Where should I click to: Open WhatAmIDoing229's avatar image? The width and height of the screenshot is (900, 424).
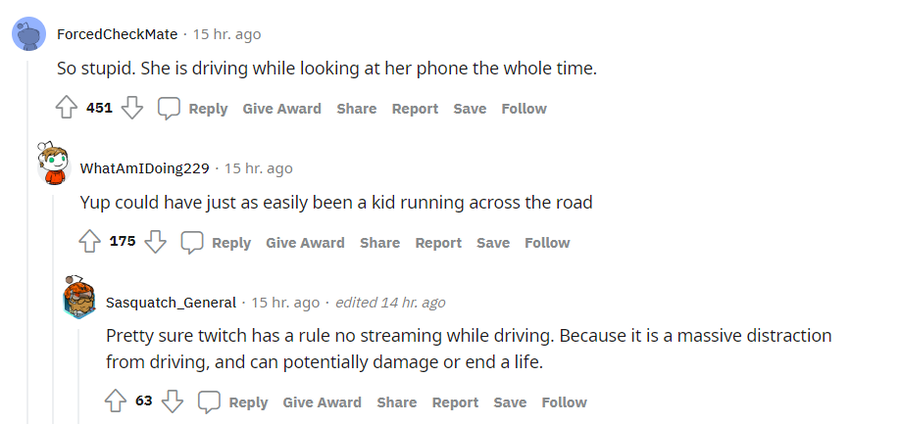click(x=52, y=164)
